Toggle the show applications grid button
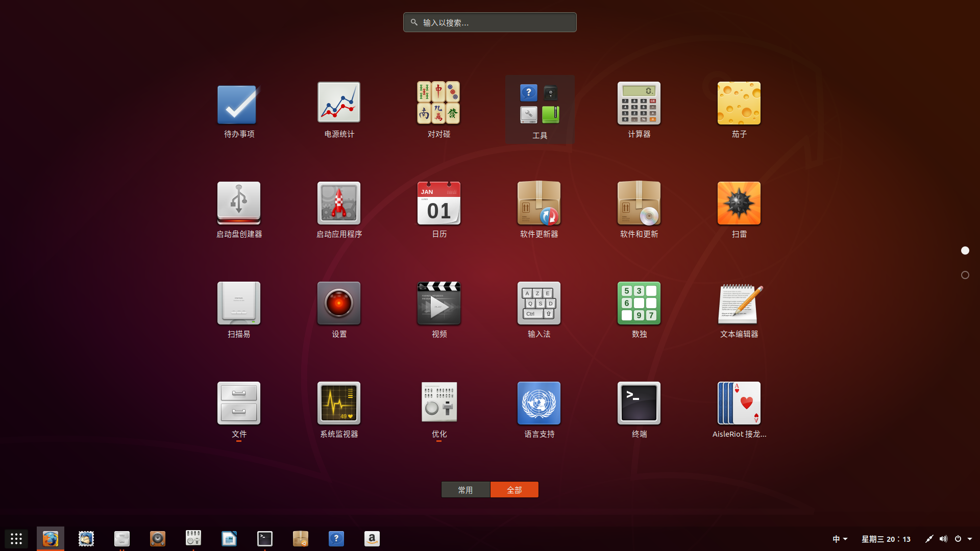The height and width of the screenshot is (551, 980). point(16,539)
